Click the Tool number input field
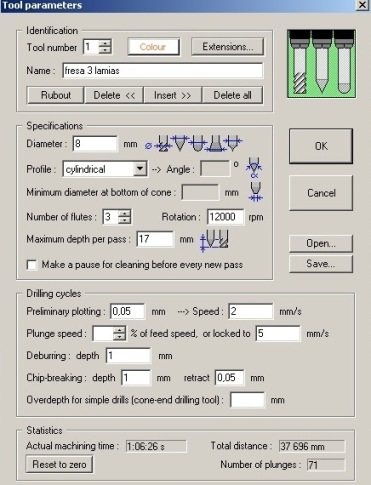The height and width of the screenshot is (485, 371). tap(91, 47)
